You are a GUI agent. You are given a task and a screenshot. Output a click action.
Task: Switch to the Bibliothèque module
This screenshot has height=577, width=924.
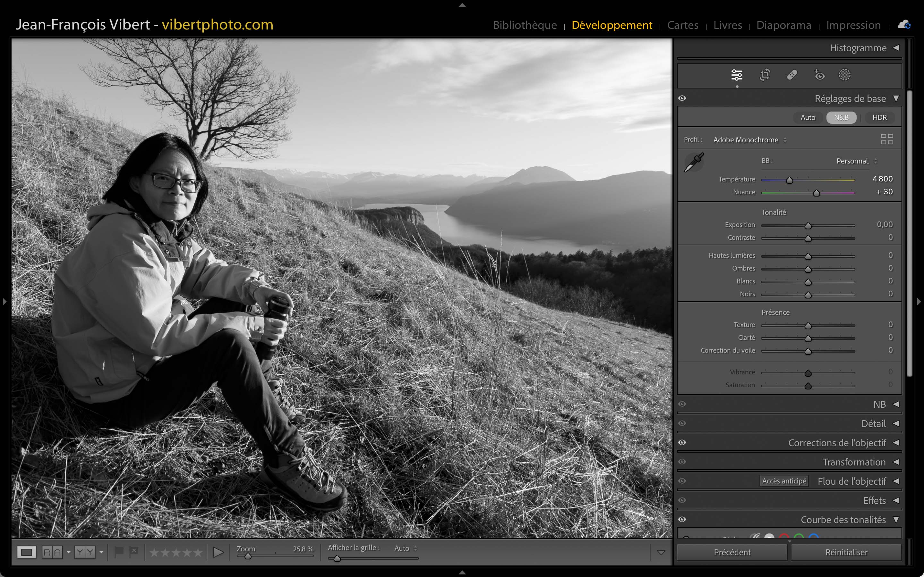pyautogui.click(x=525, y=25)
